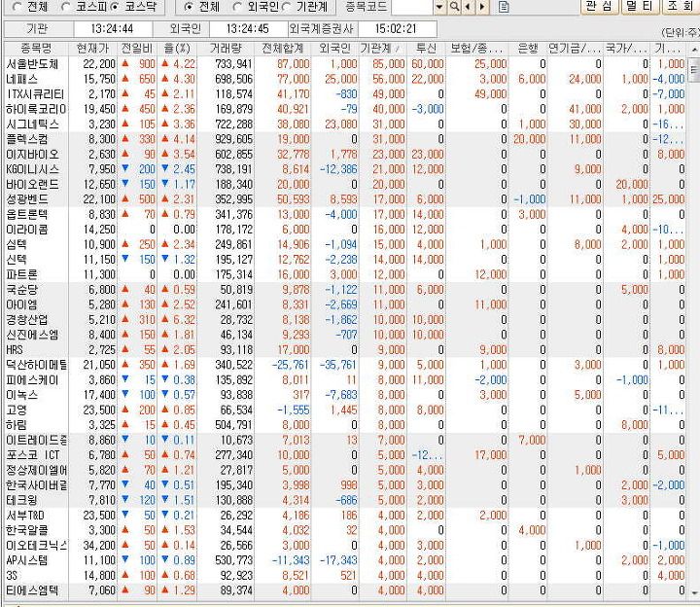Sort by 현재가 column header

click(93, 49)
